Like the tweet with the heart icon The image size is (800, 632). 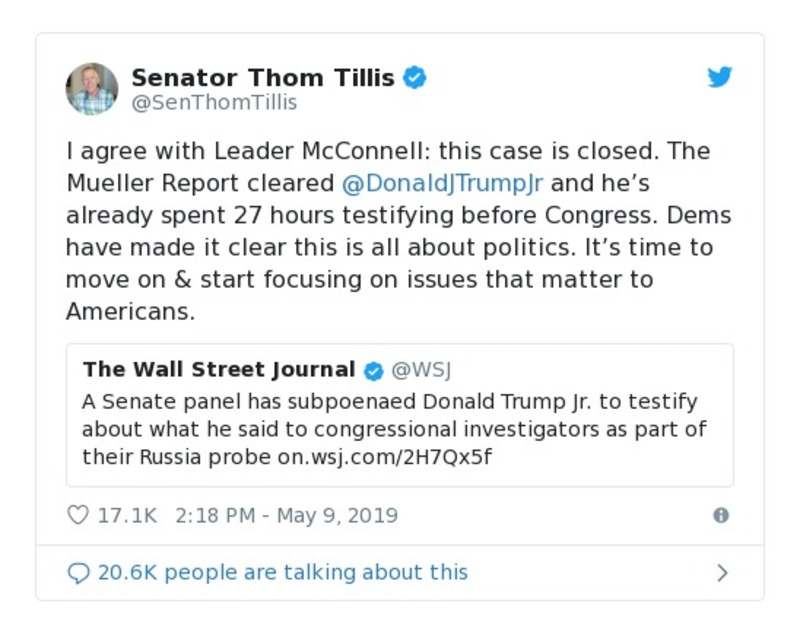(77, 516)
